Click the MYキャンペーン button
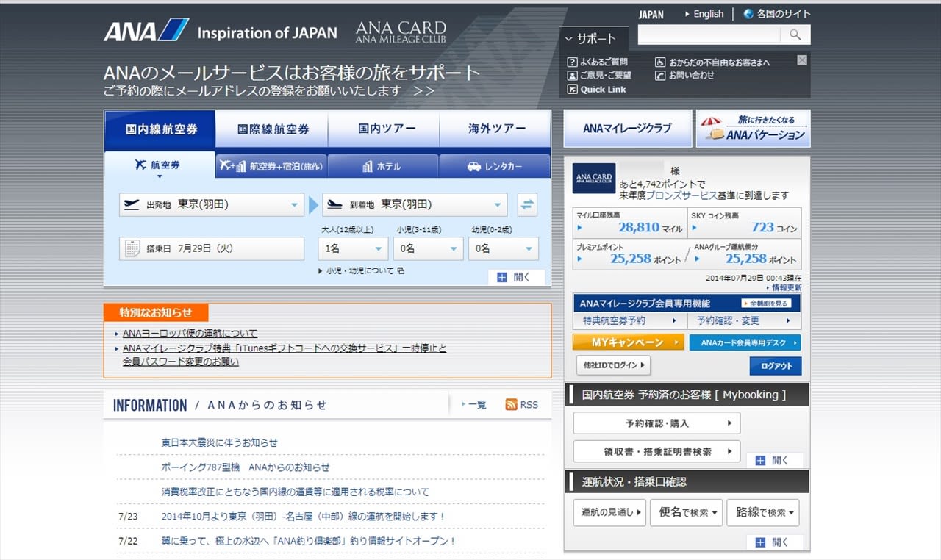 click(x=629, y=342)
